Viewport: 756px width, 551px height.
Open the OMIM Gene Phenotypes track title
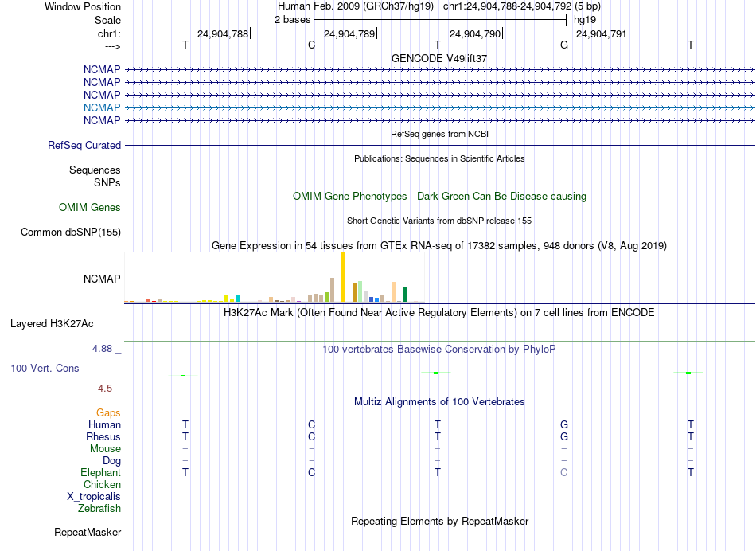pos(439,197)
